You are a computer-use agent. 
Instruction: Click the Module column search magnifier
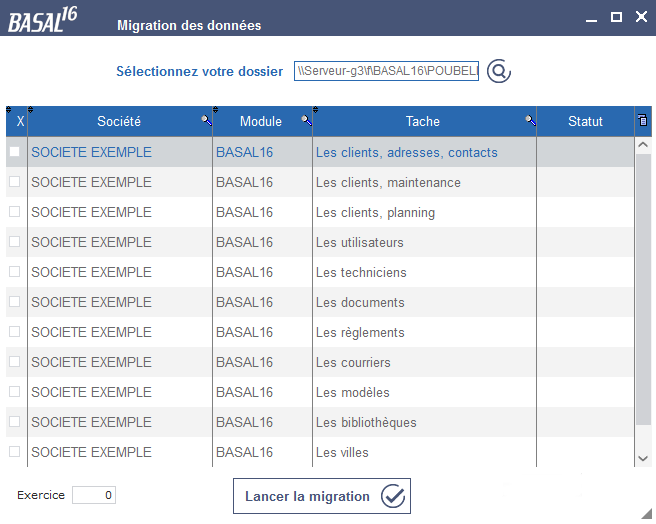click(x=307, y=121)
